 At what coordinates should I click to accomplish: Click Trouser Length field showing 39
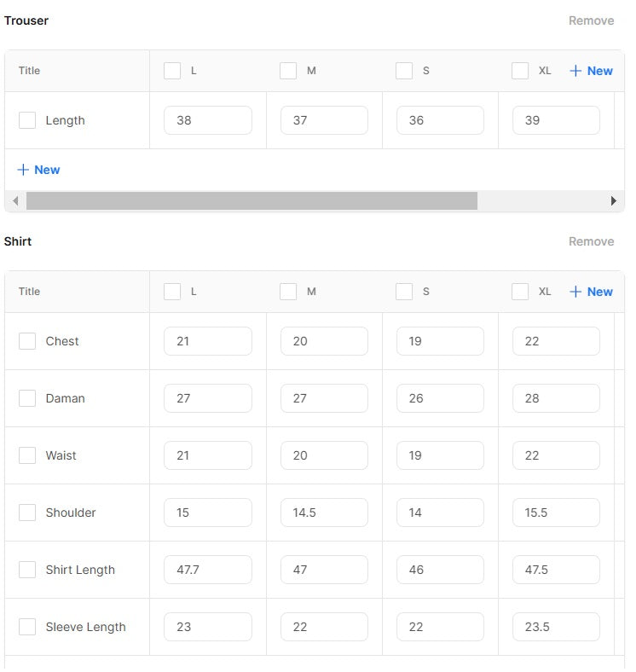[555, 120]
